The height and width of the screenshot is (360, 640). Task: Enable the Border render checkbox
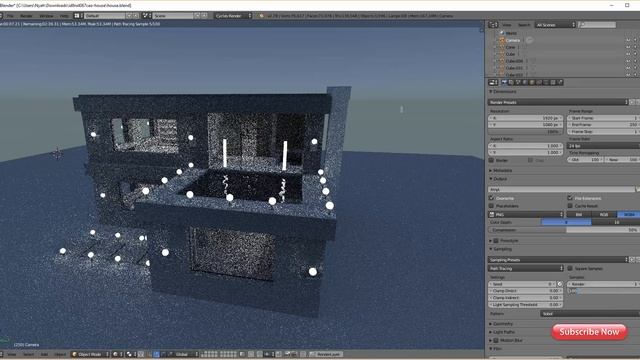491,160
